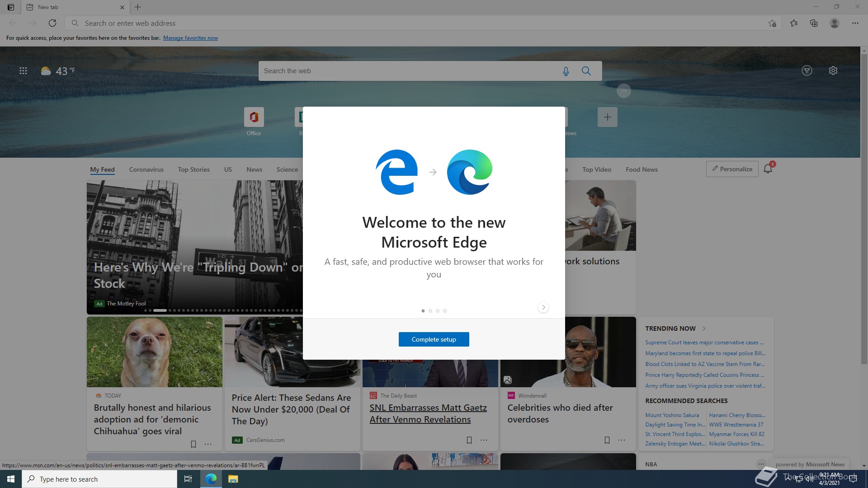Open the app launcher grid icon
This screenshot has height=488, width=868.
pos(23,71)
